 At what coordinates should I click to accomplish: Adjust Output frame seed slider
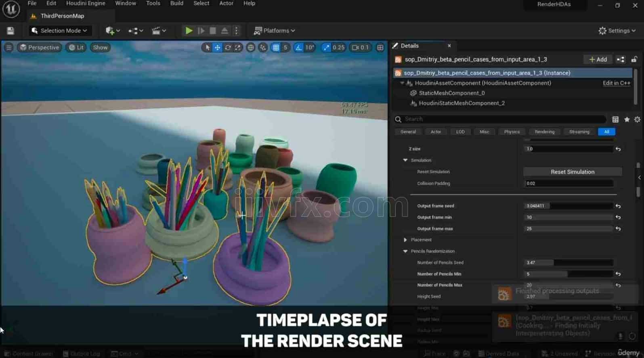click(x=568, y=206)
